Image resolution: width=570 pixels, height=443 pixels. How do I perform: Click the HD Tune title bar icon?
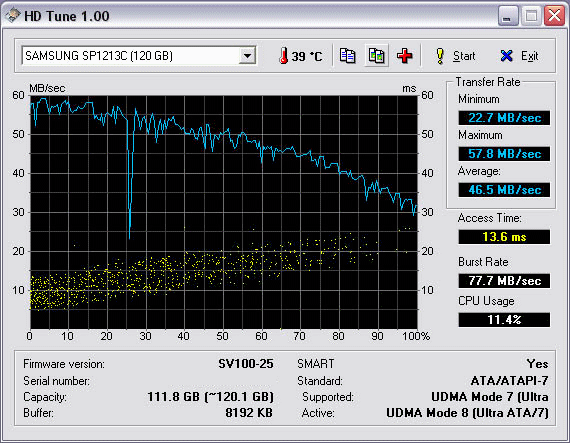coord(12,15)
